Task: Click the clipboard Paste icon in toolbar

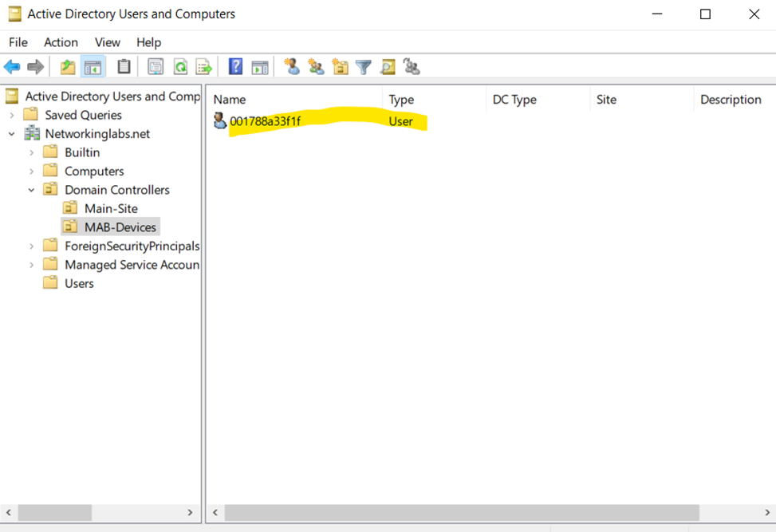Action: pos(124,67)
